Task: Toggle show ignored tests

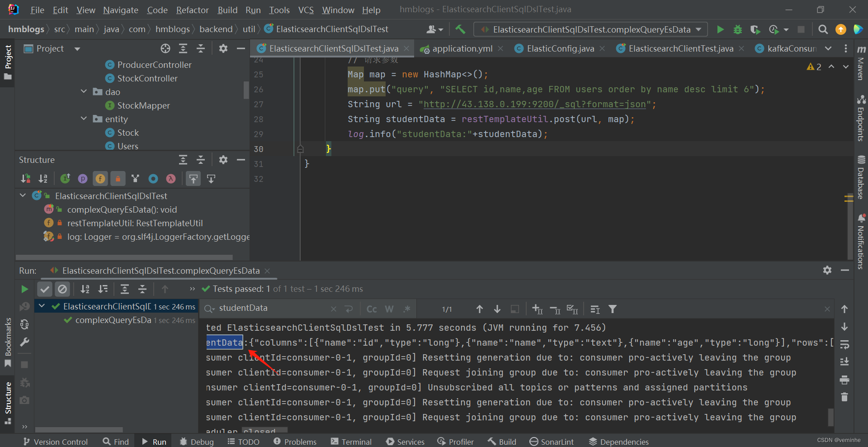Action: (62, 289)
